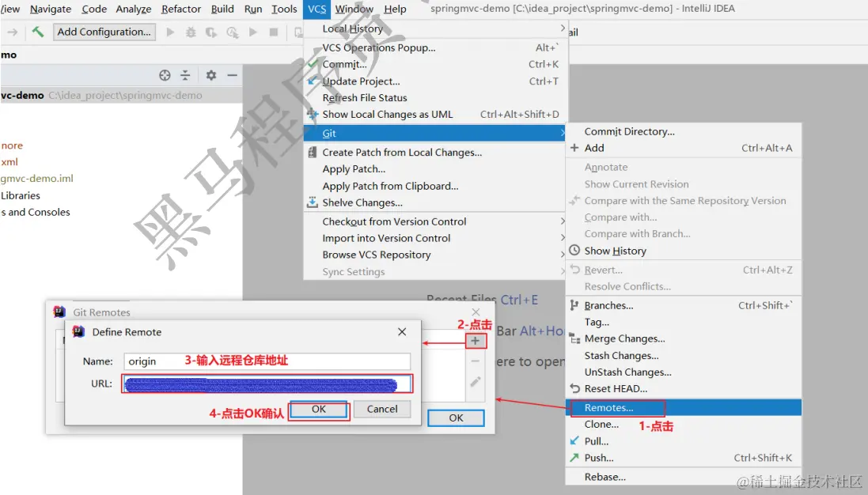Select Reset HEAD
The height and width of the screenshot is (495, 868).
tap(684, 389)
